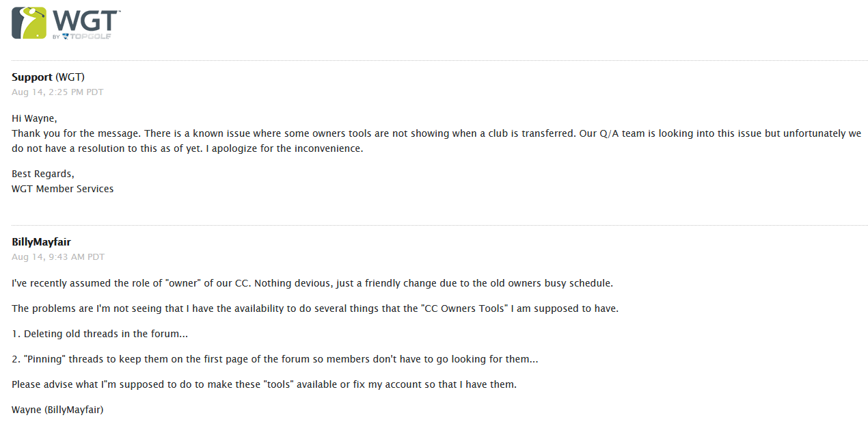Click the known issue reply paragraph
The image size is (868, 422).
pyautogui.click(x=436, y=141)
